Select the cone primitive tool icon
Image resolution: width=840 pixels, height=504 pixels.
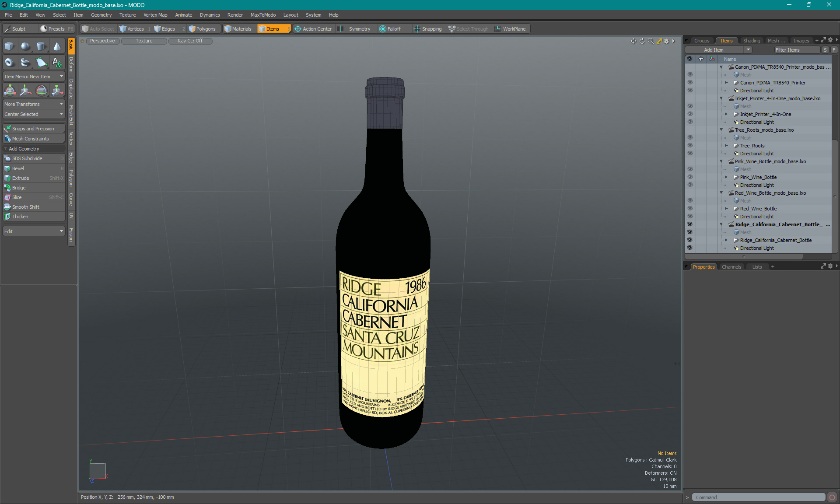coord(57,46)
